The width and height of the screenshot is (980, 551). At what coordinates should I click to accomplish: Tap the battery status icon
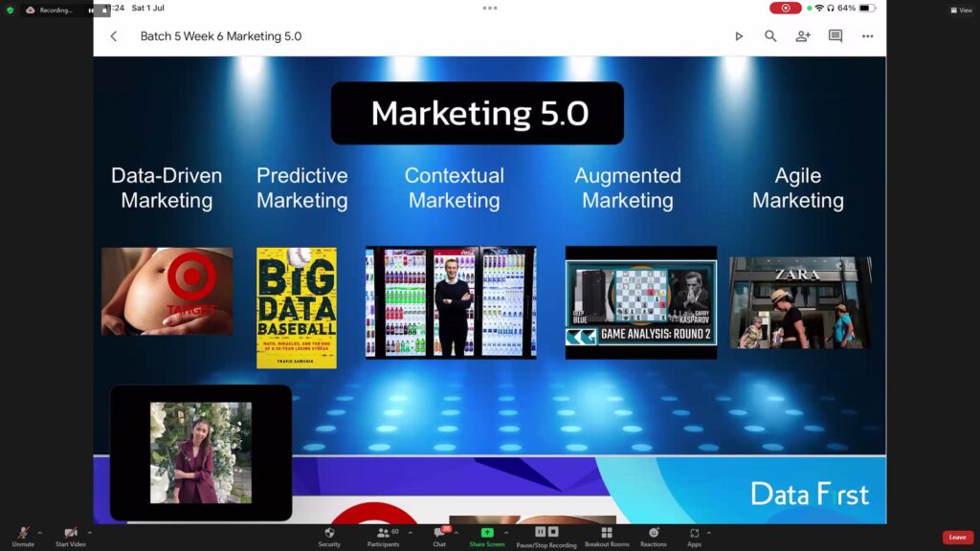pos(867,8)
